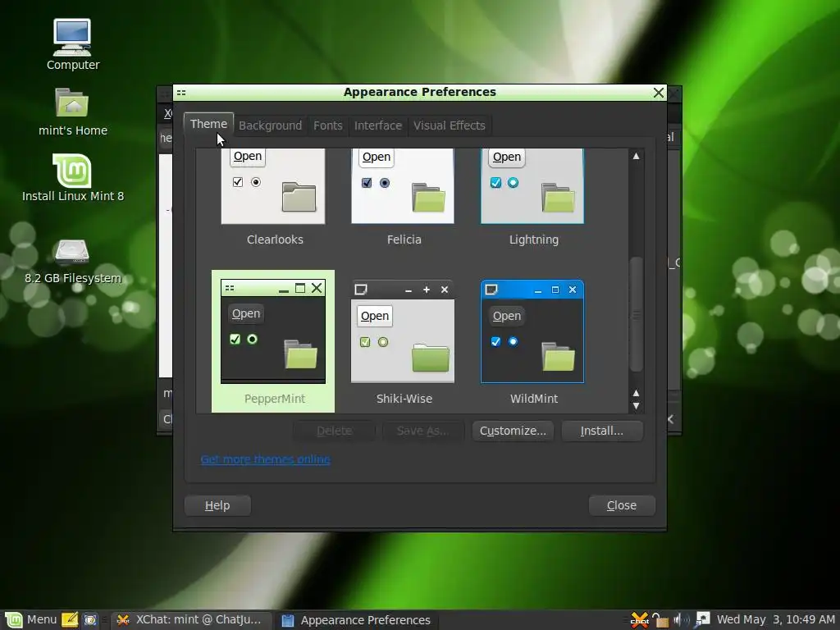Click the theme list scrollbar thumb

[636, 315]
